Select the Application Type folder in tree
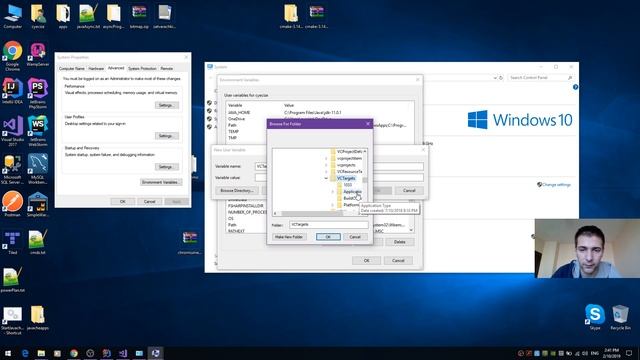Image resolution: width=640 pixels, height=360 pixels. click(352, 191)
